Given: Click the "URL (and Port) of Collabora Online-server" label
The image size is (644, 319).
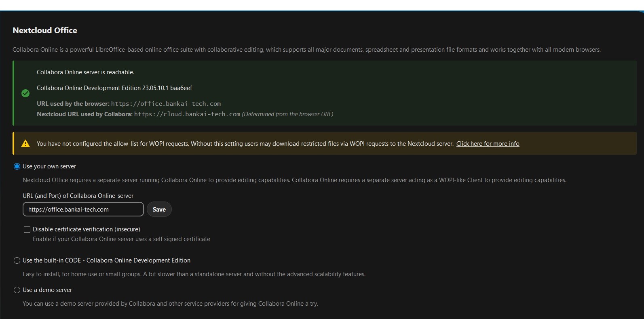Looking at the screenshot, I should click(78, 196).
